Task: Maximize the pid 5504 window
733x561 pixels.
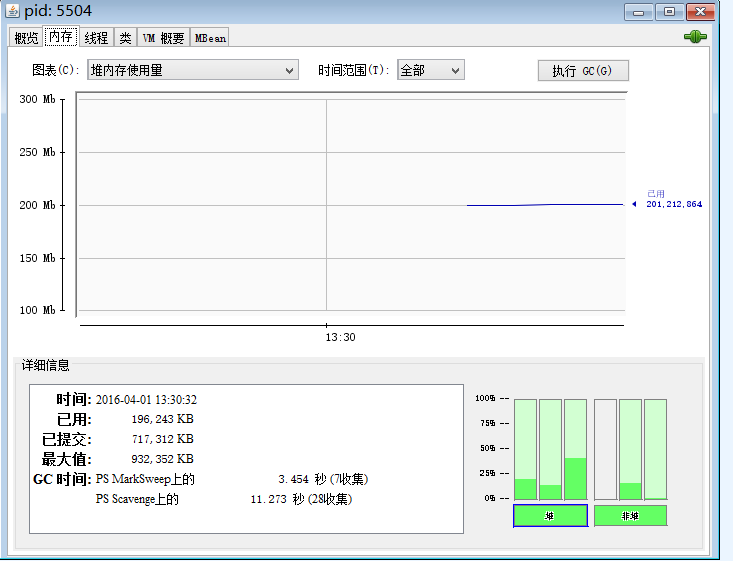Action: (669, 12)
